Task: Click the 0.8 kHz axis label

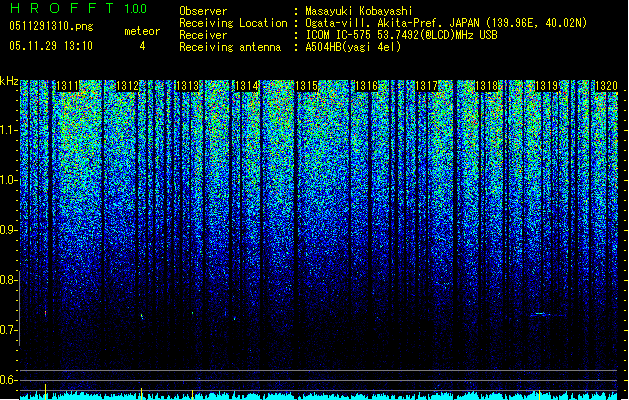Action: pos(8,280)
